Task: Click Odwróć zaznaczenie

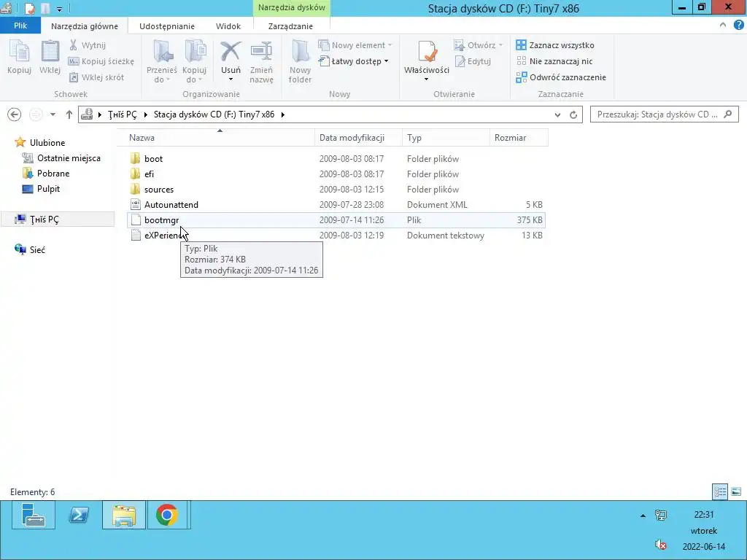Action: 561,77
